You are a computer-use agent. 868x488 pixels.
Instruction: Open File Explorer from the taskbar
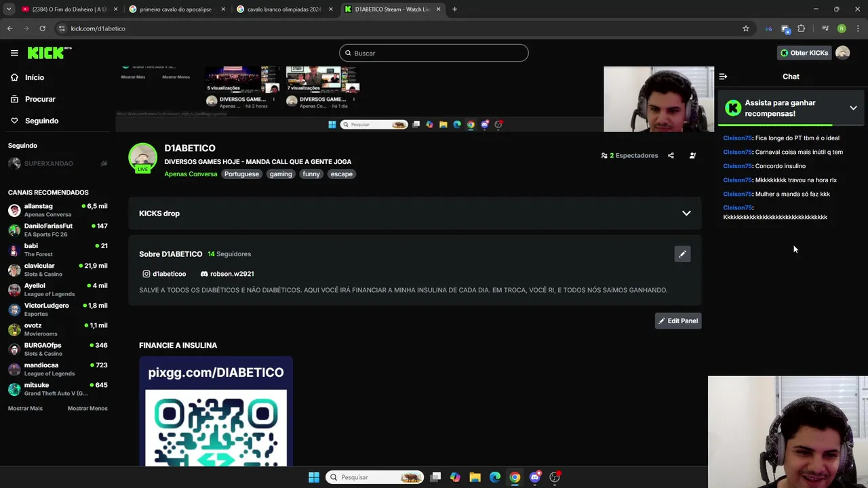click(x=475, y=477)
